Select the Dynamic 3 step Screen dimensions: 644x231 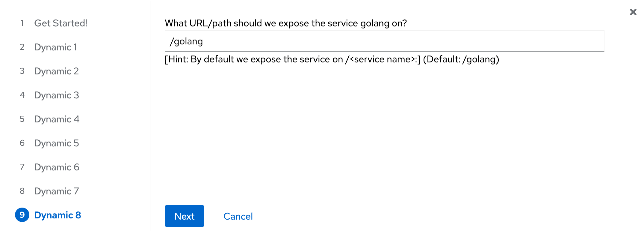57,95
